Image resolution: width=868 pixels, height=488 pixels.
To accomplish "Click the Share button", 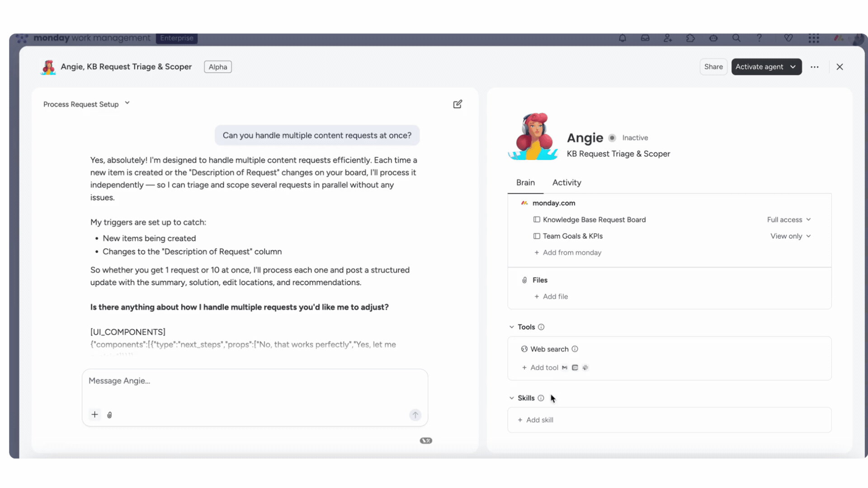I will (713, 67).
